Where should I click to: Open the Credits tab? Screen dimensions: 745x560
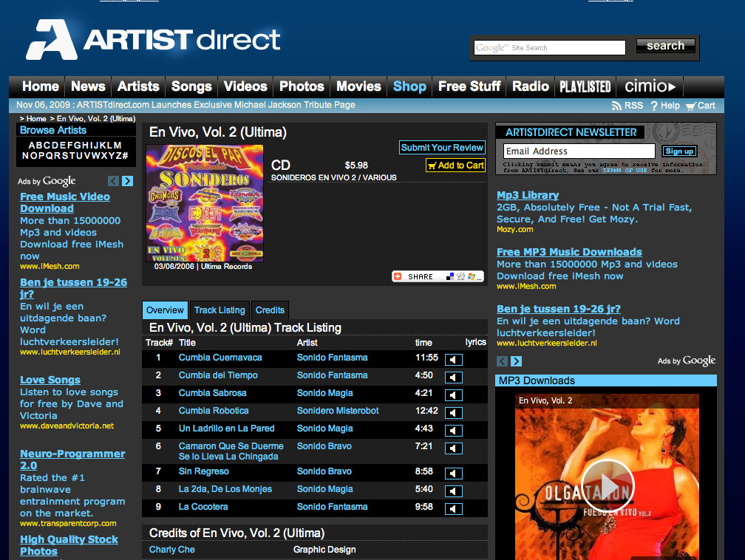pos(270,310)
